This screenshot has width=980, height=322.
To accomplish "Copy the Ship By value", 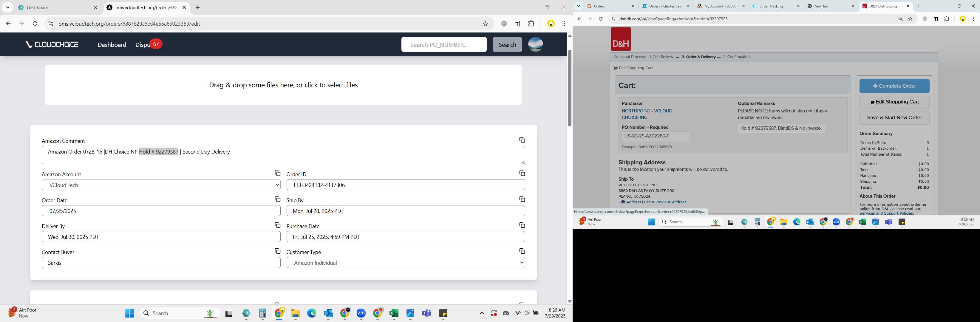I will (522, 199).
